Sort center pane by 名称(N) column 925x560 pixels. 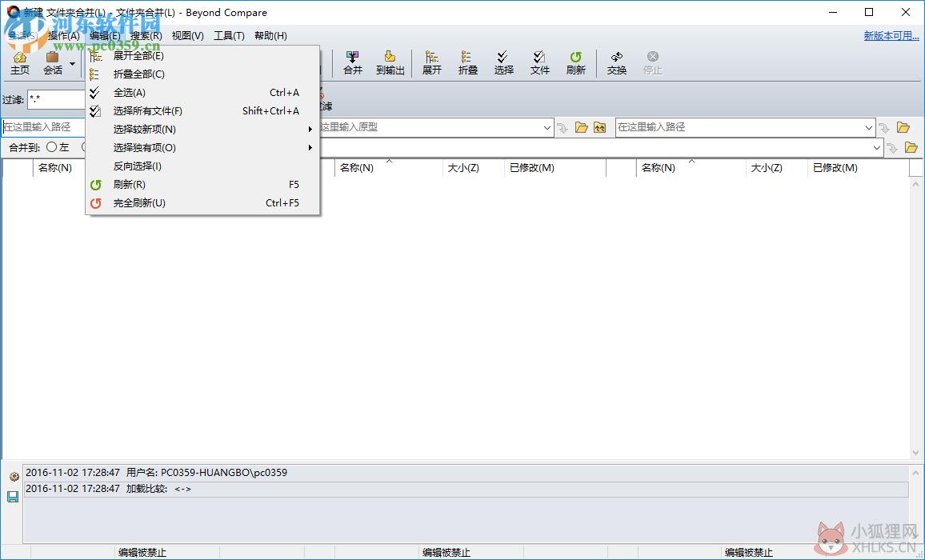click(390, 167)
